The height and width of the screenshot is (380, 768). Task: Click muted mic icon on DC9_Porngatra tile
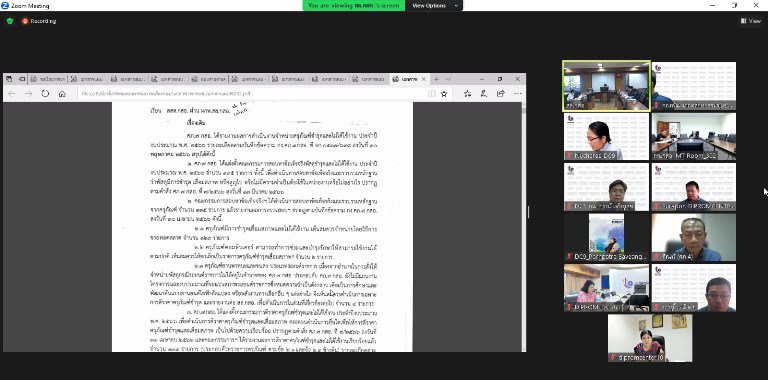[569, 257]
